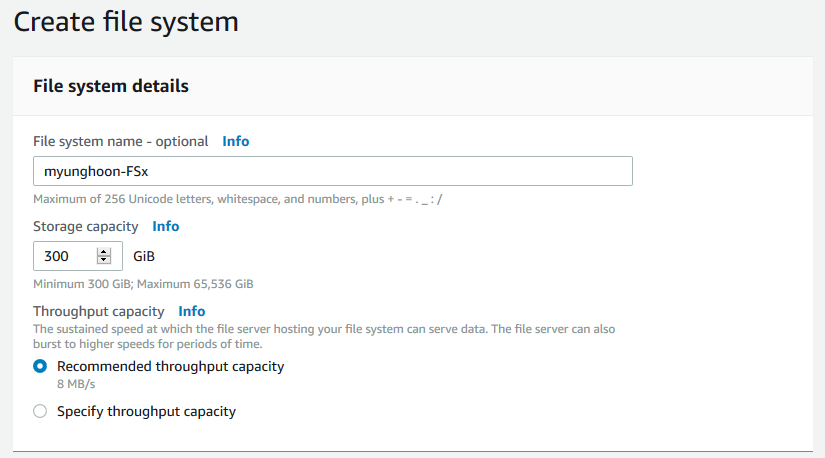Viewport: 825px width, 458px height.
Task: Click the sustained speed description text
Action: pyautogui.click(x=324, y=336)
